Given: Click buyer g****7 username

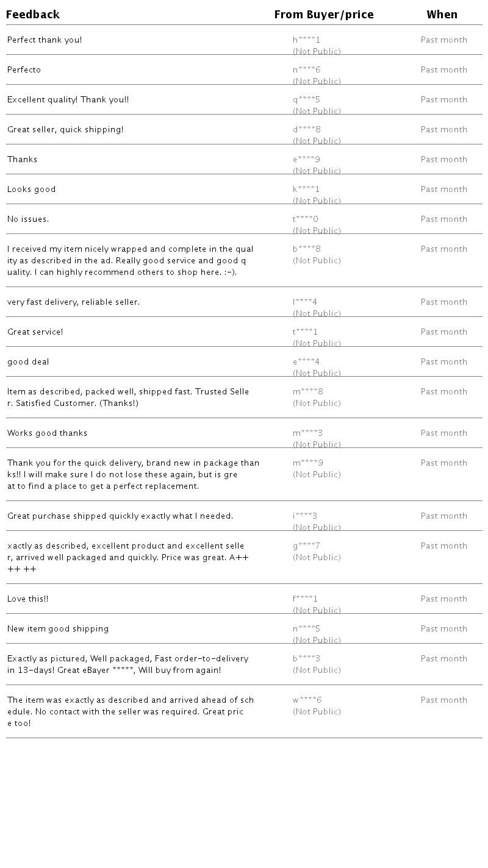Looking at the screenshot, I should tap(306, 546).
